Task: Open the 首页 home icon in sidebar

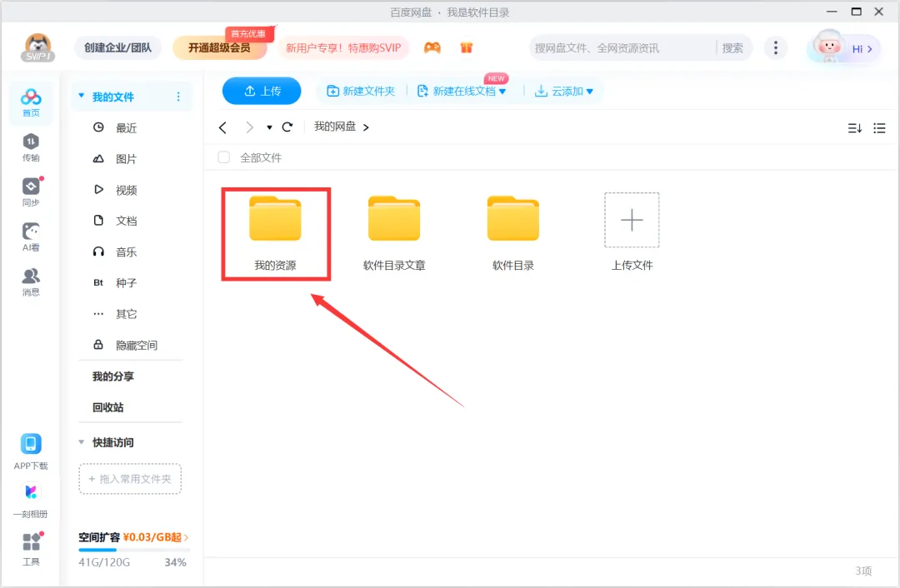Action: 31,102
